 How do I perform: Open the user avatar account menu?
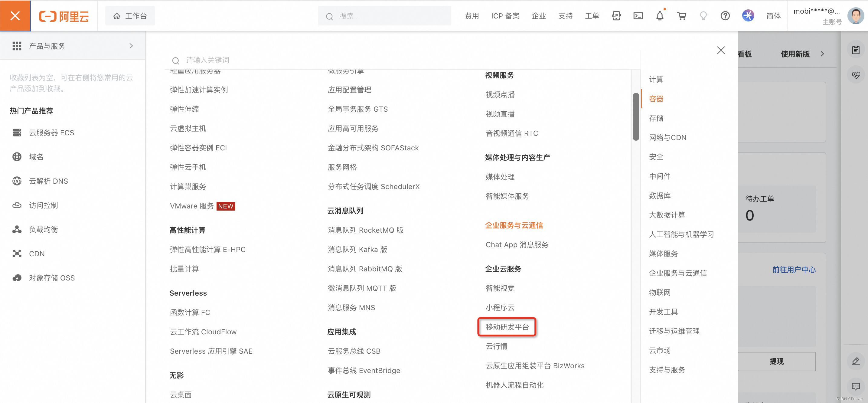tap(856, 15)
